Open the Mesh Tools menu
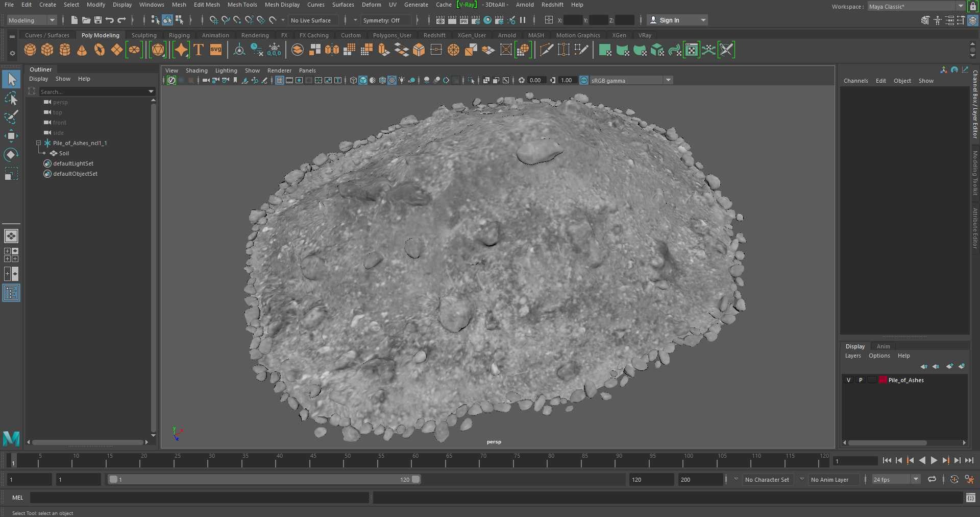Image resolution: width=980 pixels, height=517 pixels. (242, 5)
